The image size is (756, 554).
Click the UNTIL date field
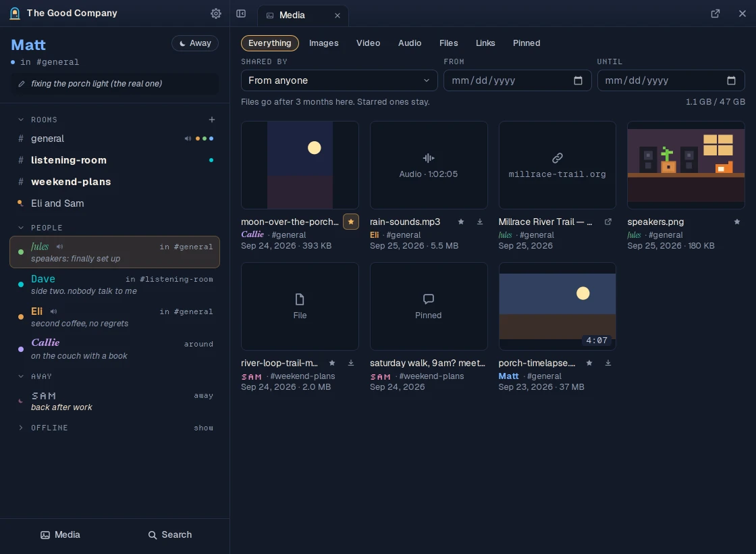[671, 80]
